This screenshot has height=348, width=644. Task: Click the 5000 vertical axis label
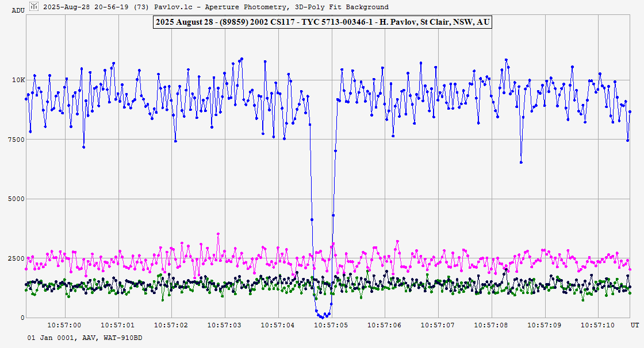17,199
